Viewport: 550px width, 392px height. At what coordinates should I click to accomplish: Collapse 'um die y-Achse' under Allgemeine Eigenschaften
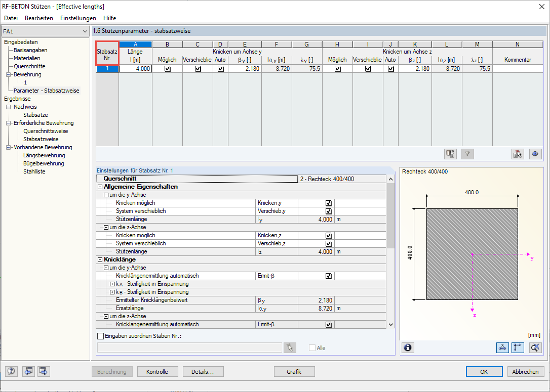[x=106, y=195]
